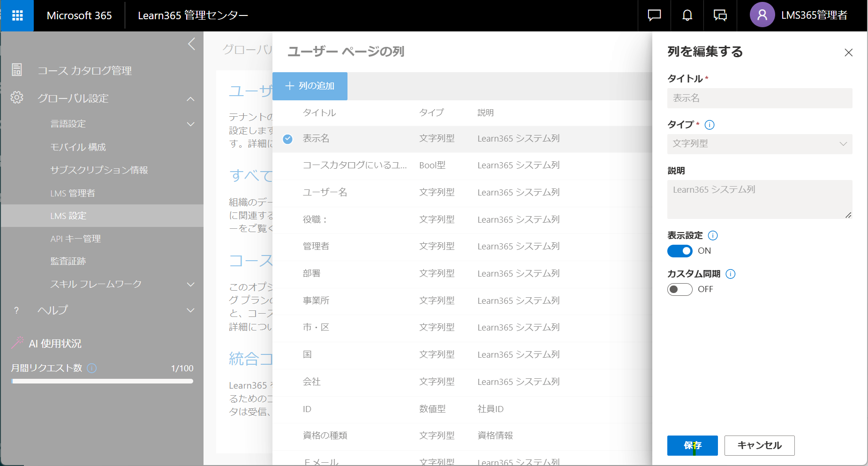Enable the カスタム同期 toggle

pyautogui.click(x=679, y=289)
